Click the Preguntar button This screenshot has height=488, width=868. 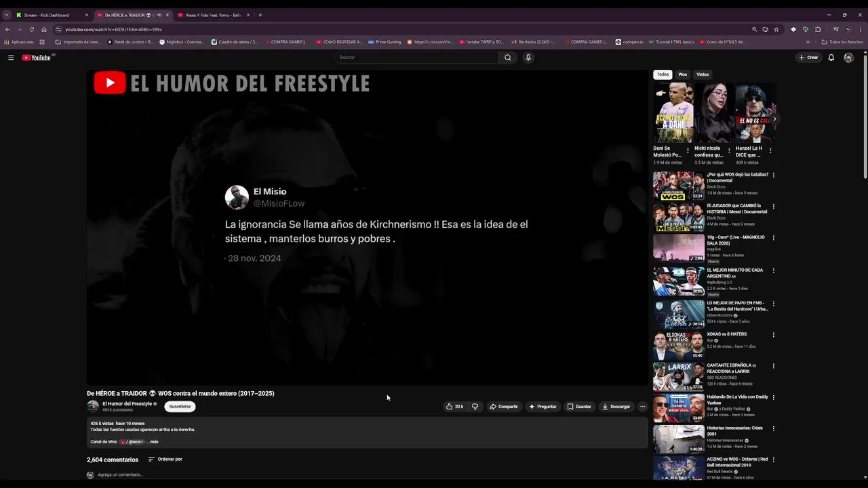coord(542,407)
